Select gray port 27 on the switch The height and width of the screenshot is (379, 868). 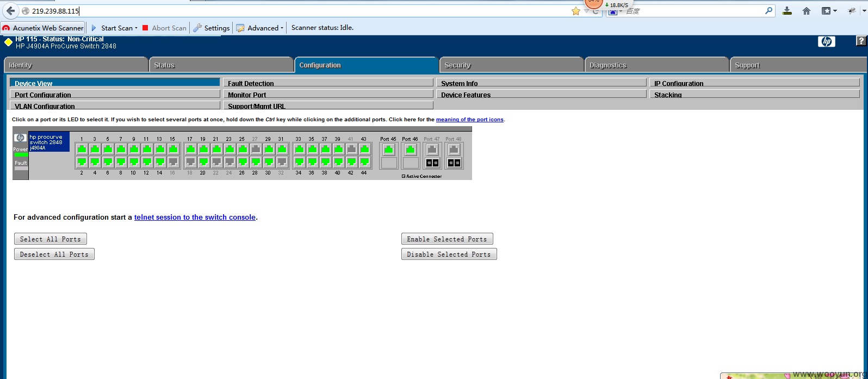coord(255,149)
